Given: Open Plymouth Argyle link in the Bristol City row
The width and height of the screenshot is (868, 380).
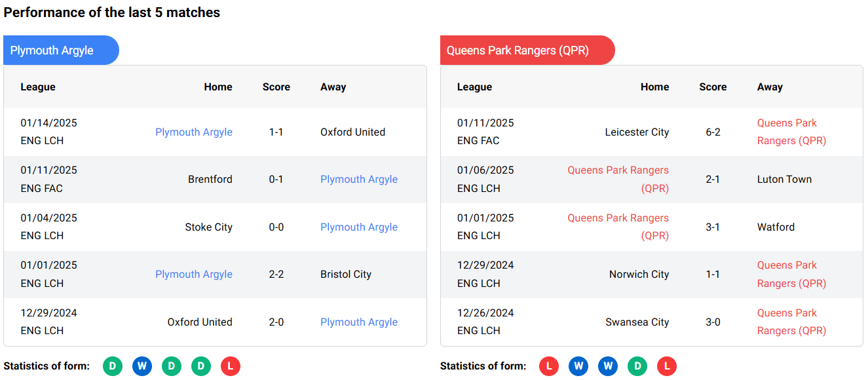Looking at the screenshot, I should point(194,275).
